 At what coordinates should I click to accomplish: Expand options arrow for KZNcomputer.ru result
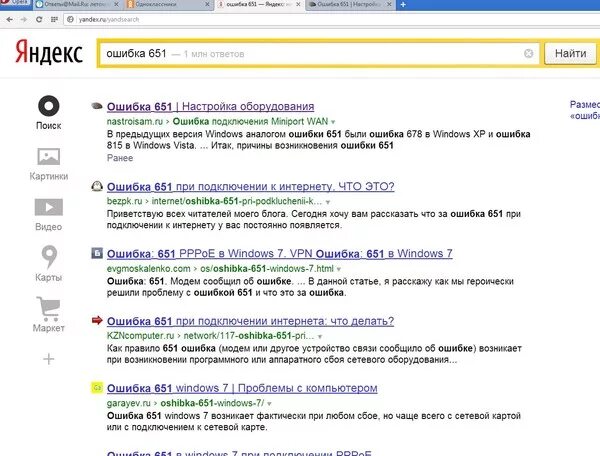pos(320,337)
